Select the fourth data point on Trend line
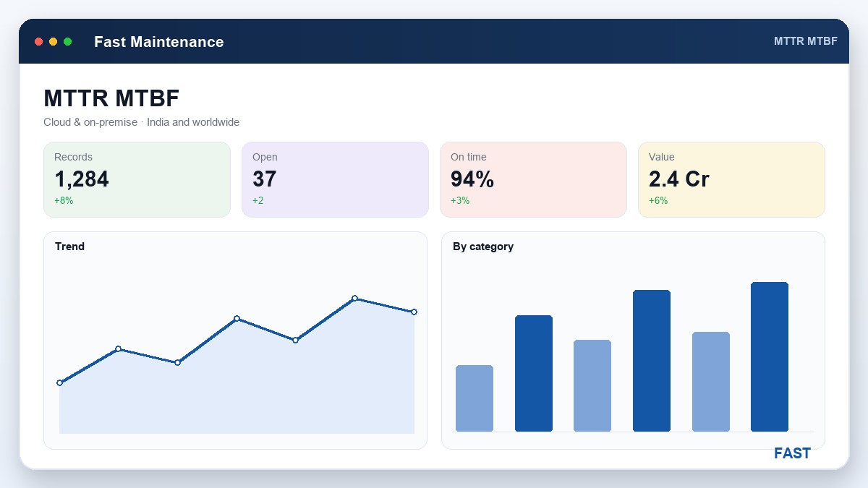Viewport: 868px width, 488px height. pos(237,318)
